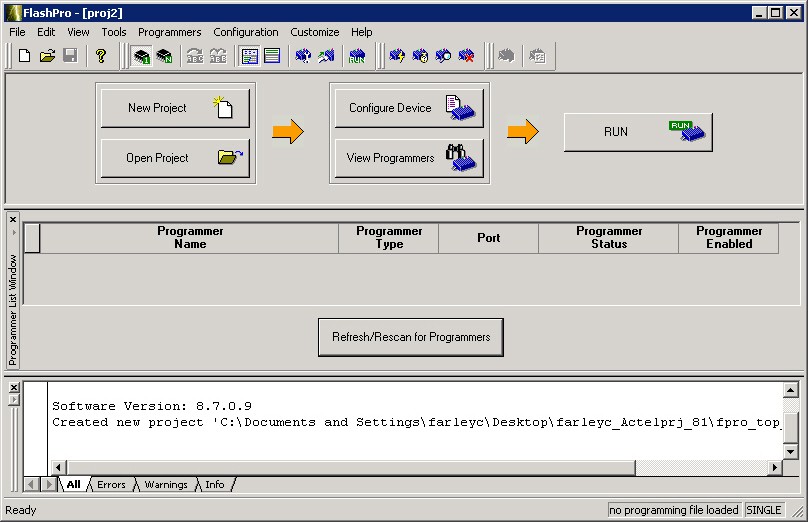Image resolution: width=808 pixels, height=522 pixels.
Task: Open the View menu
Action: click(78, 32)
